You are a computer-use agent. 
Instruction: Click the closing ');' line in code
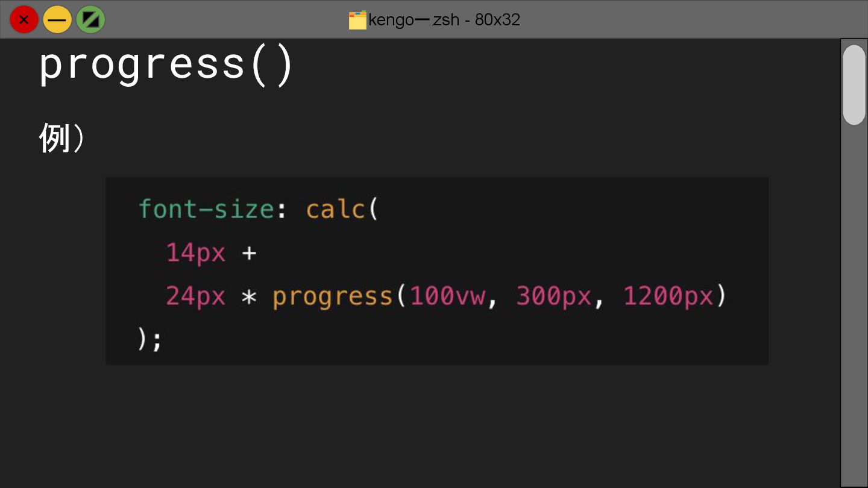coord(149,339)
